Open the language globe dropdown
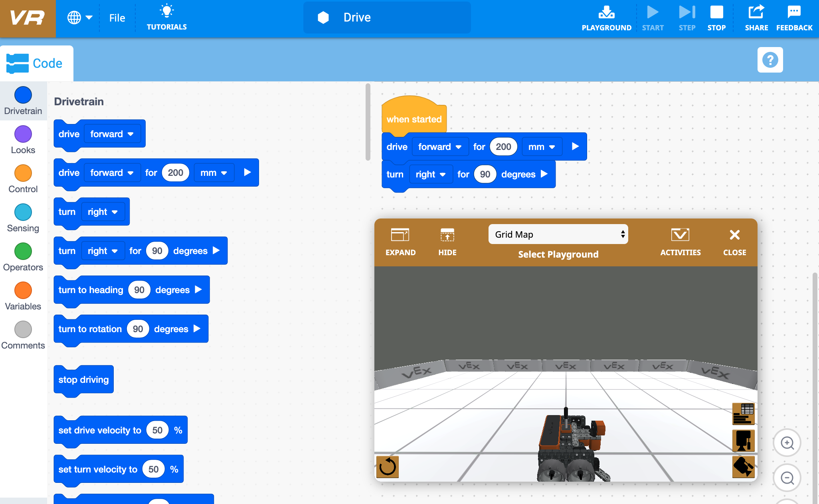Viewport: 819px width, 504px height. pos(79,18)
